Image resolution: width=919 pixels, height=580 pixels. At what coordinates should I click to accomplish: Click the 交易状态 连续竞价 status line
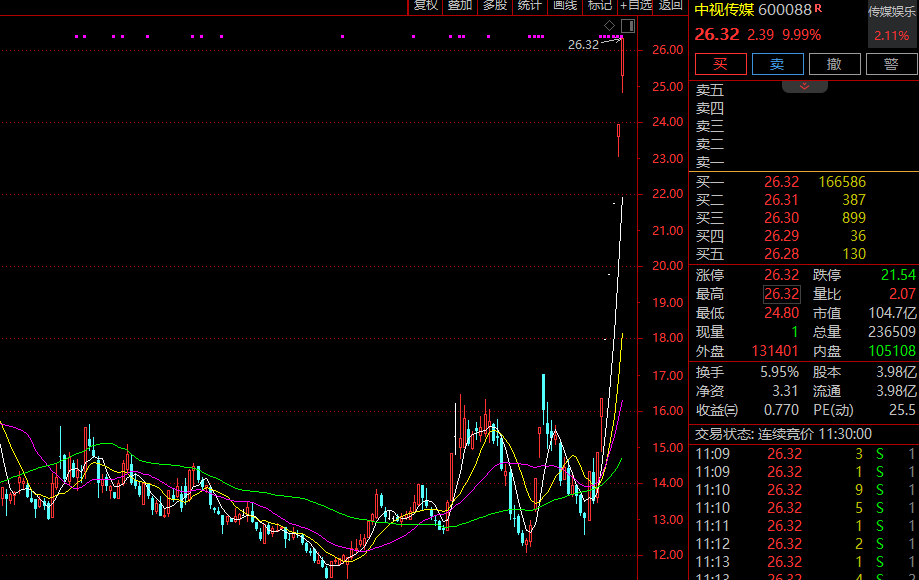(x=783, y=434)
